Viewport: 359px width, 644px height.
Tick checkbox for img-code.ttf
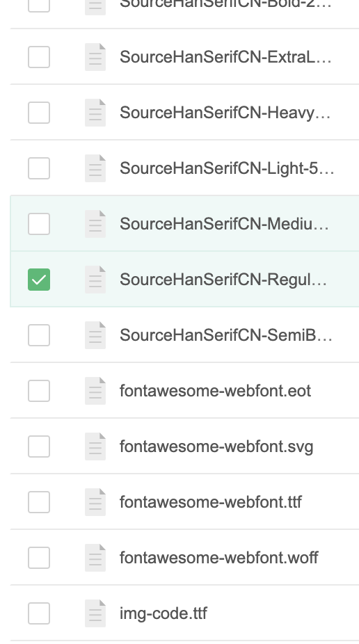[39, 613]
